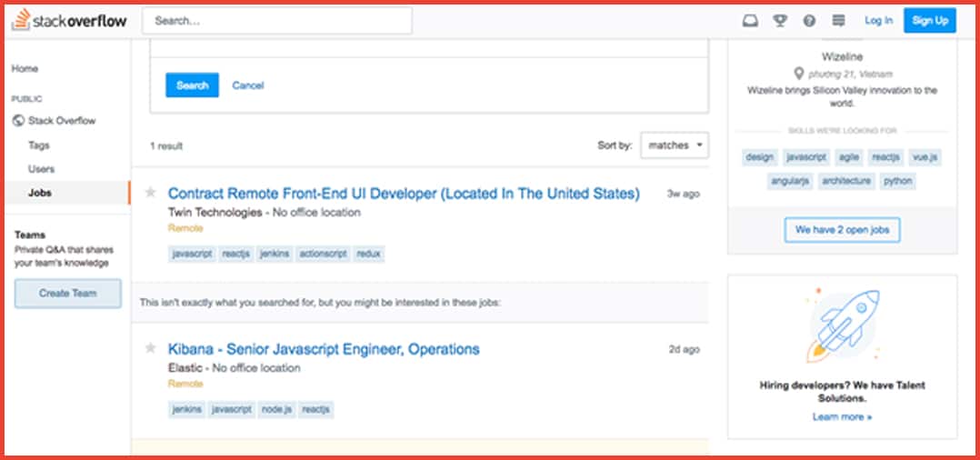Image resolution: width=980 pixels, height=460 pixels.
Task: Cancel the job search form
Action: pos(248,85)
